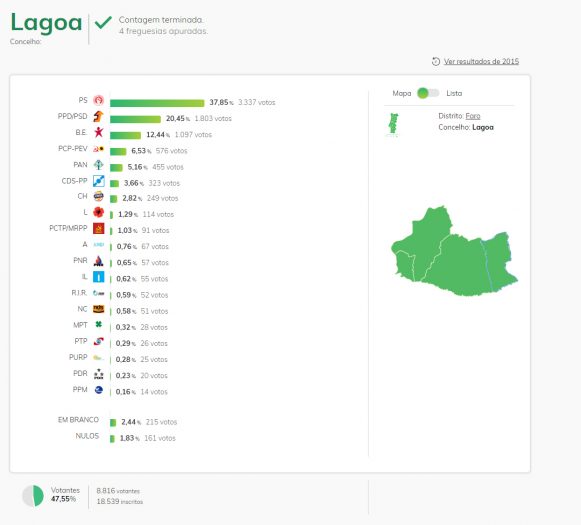The height and width of the screenshot is (525, 581).
Task: Switch to Lista view label
Action: [454, 93]
